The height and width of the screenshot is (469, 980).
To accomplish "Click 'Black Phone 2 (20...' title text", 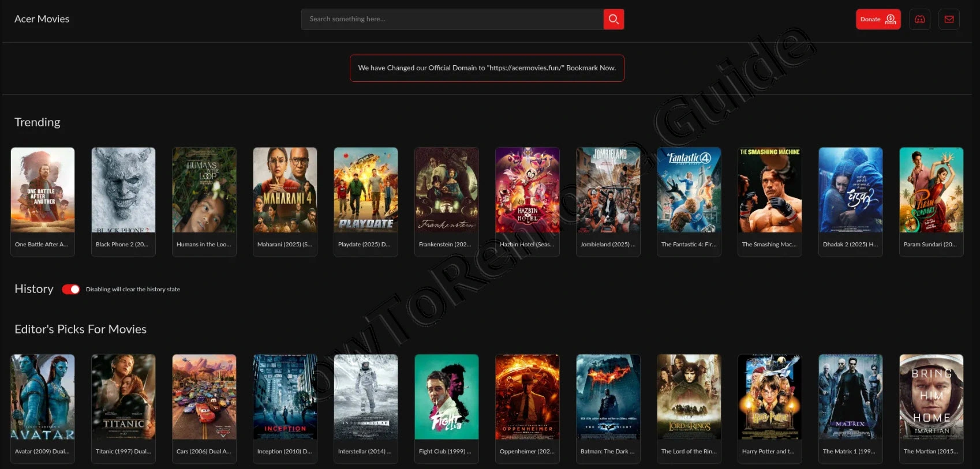I will click(x=122, y=245).
